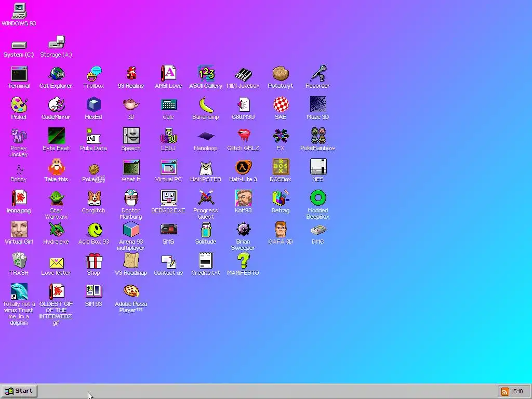Launch Acid Box 93 smiley icon

click(x=95, y=230)
